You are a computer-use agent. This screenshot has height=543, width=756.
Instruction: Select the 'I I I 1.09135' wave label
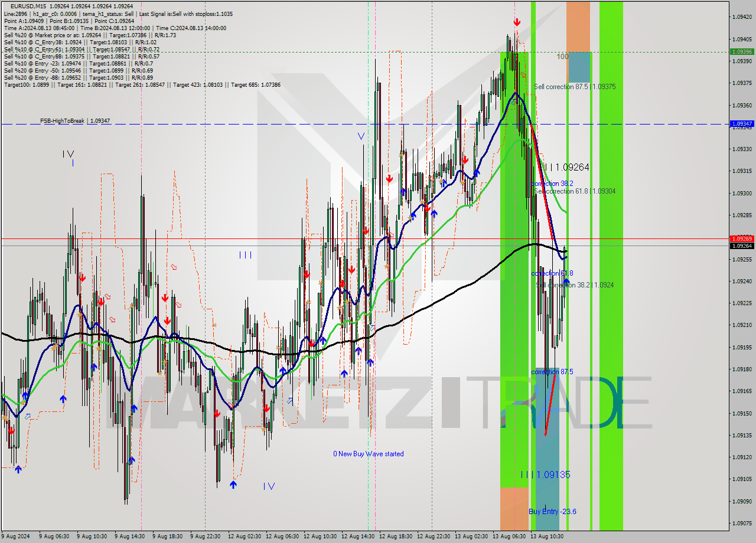(546, 475)
